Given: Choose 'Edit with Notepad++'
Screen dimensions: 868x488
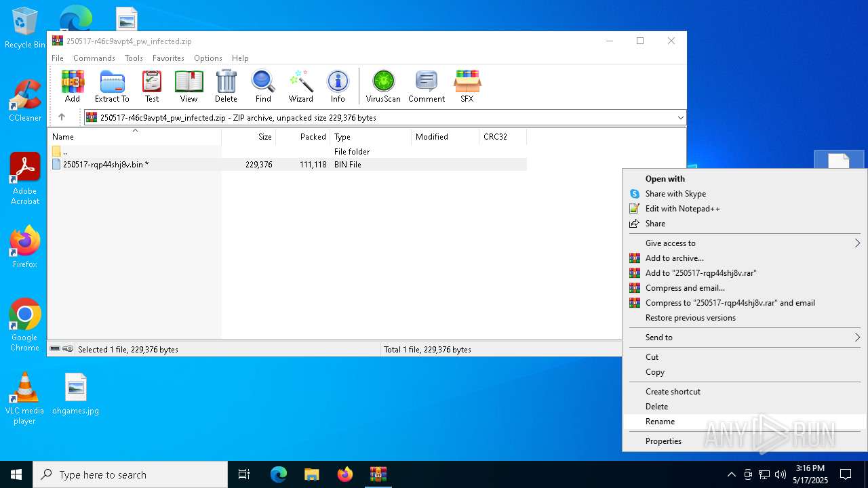Looking at the screenshot, I should pos(745,209).
